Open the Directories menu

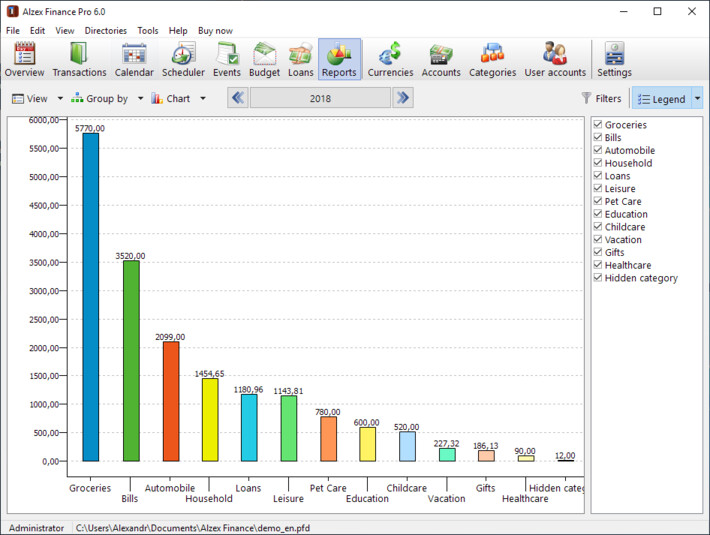click(106, 30)
